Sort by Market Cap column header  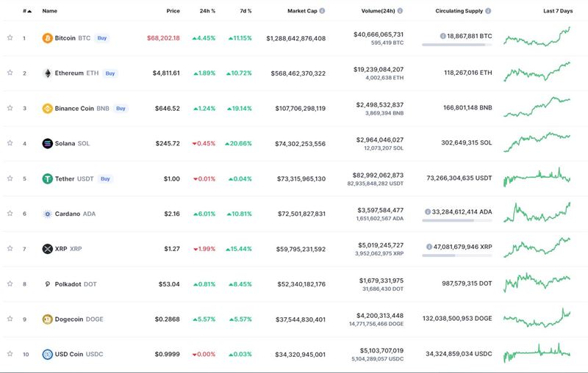tap(302, 11)
